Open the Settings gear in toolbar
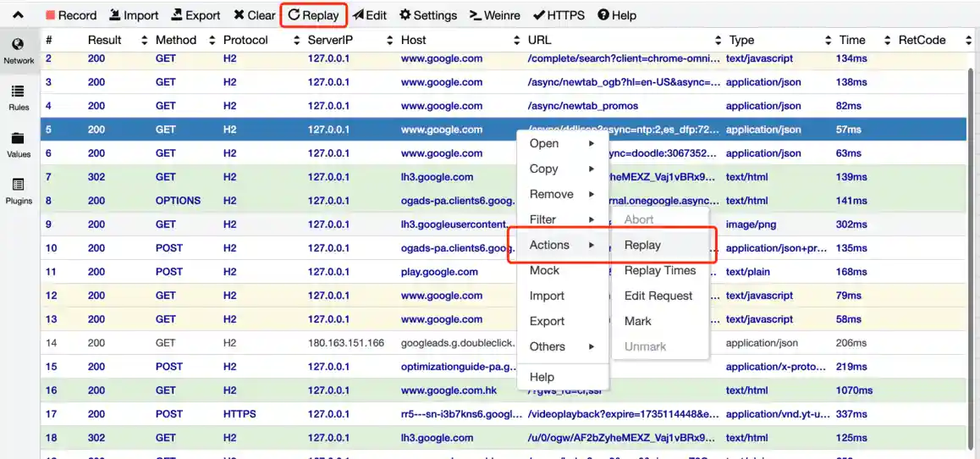 (x=428, y=15)
